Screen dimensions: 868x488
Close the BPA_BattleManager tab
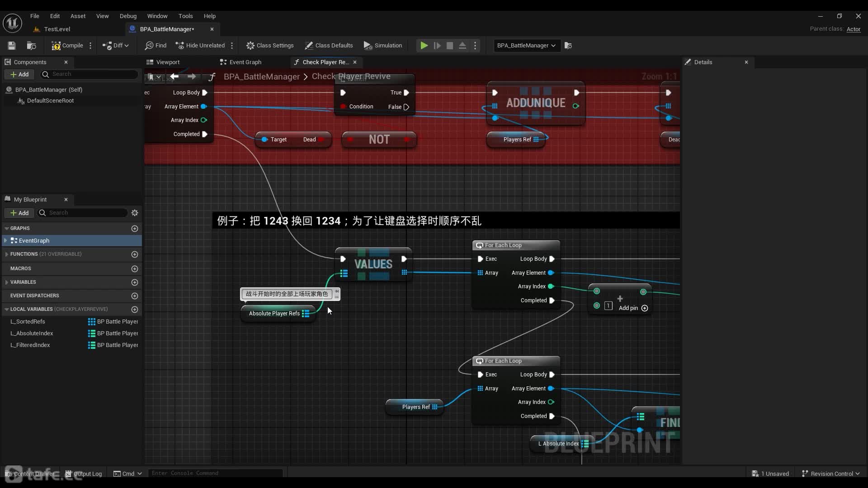tap(212, 29)
